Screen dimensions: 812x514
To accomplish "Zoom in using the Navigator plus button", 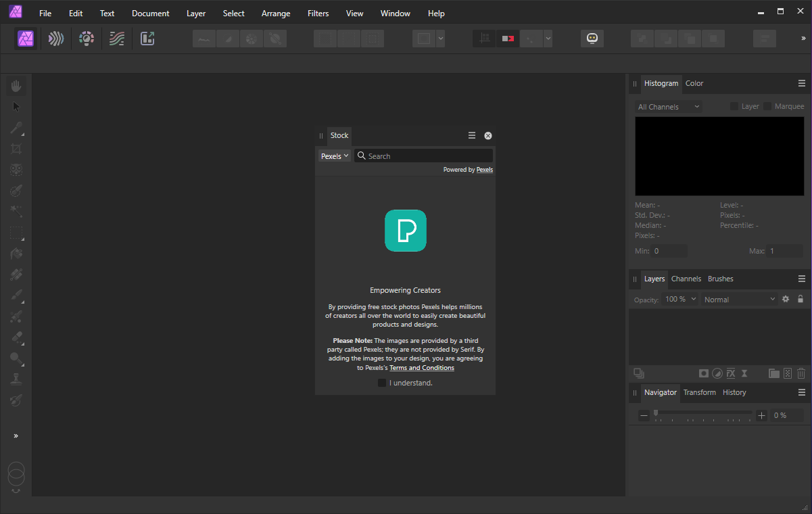I will [x=762, y=415].
